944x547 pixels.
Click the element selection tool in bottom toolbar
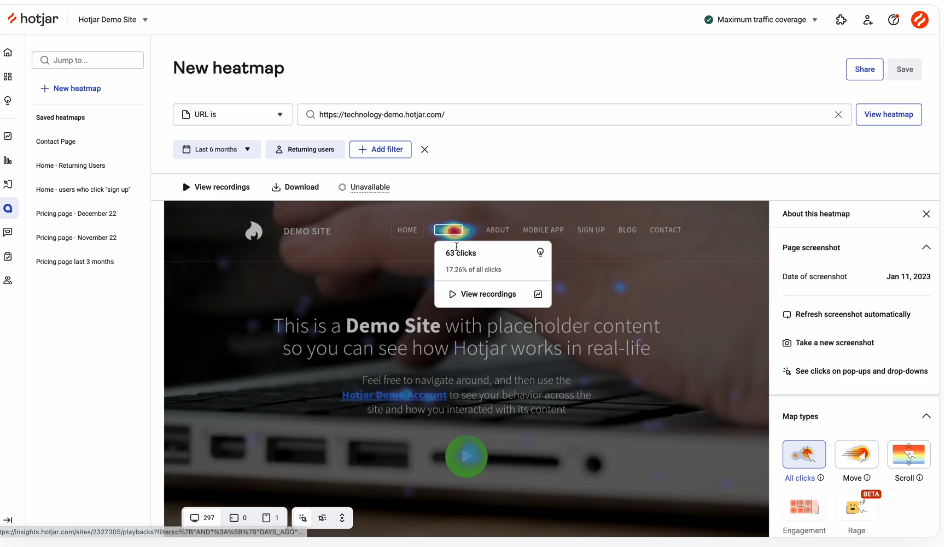point(303,518)
